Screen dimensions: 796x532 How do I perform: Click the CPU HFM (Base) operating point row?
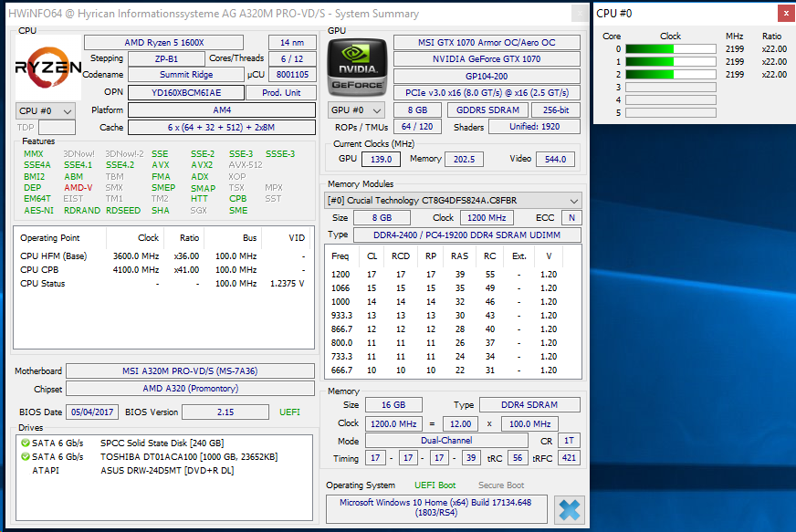click(162, 256)
